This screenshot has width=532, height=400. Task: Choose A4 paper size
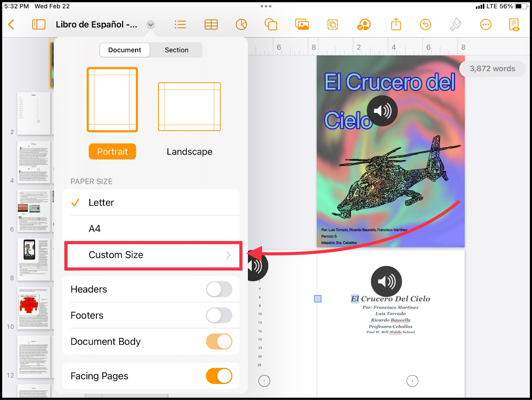pyautogui.click(x=151, y=229)
